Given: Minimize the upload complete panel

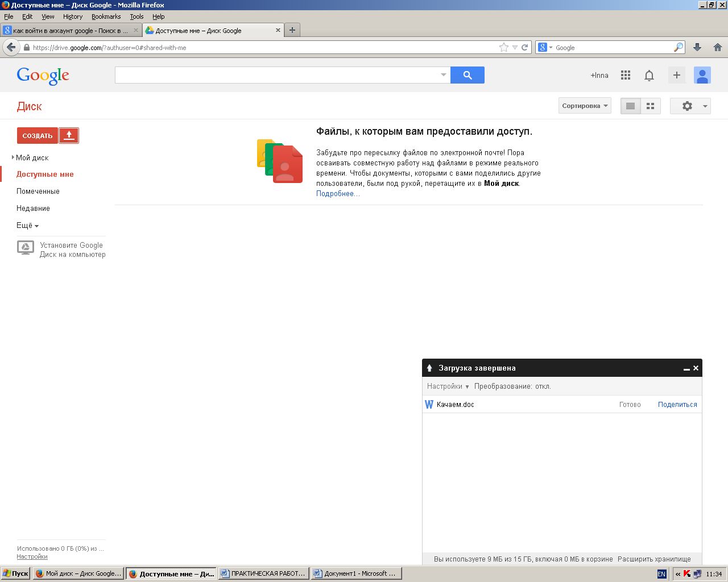Looking at the screenshot, I should click(x=686, y=368).
